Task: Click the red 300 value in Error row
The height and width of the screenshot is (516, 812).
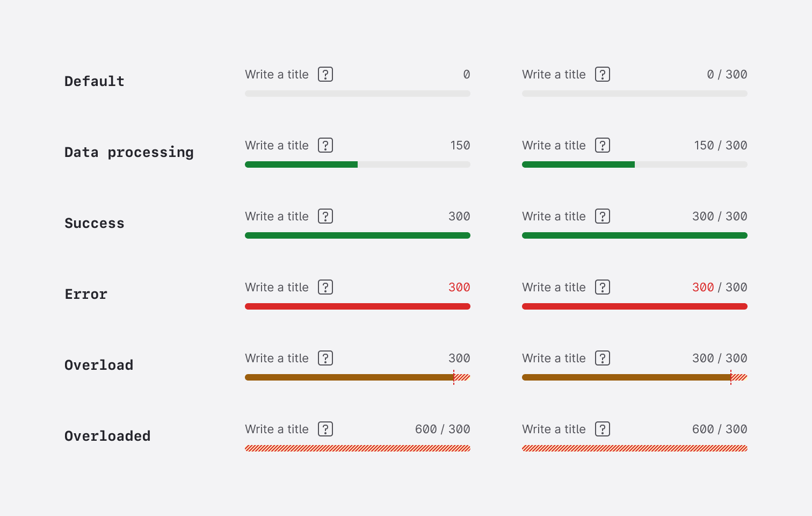Action: [x=459, y=287]
